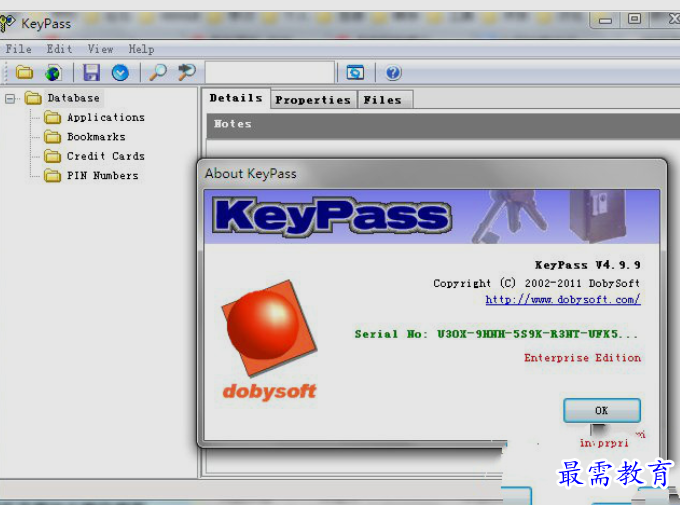Click the blue round checkmark toolbar icon
This screenshot has height=505, width=680.
[x=120, y=72]
